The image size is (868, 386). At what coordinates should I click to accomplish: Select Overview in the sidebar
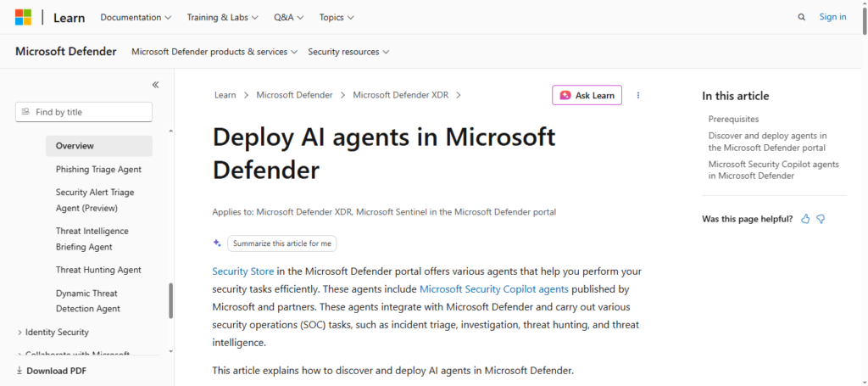tap(99, 146)
